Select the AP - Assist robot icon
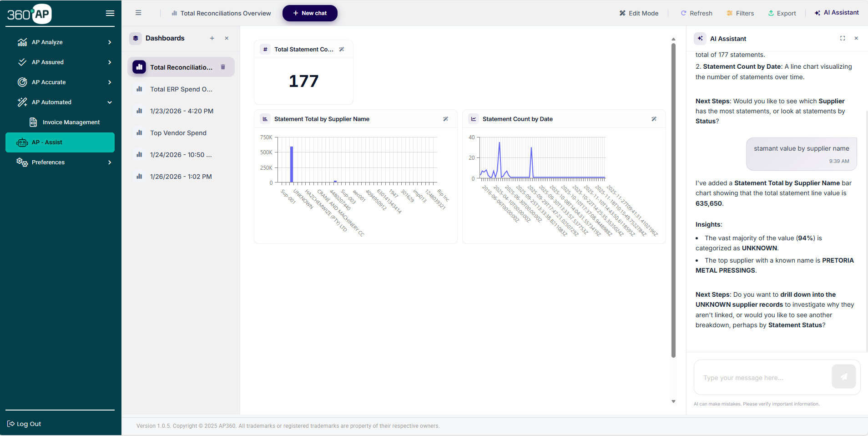The image size is (868, 436). pyautogui.click(x=22, y=142)
